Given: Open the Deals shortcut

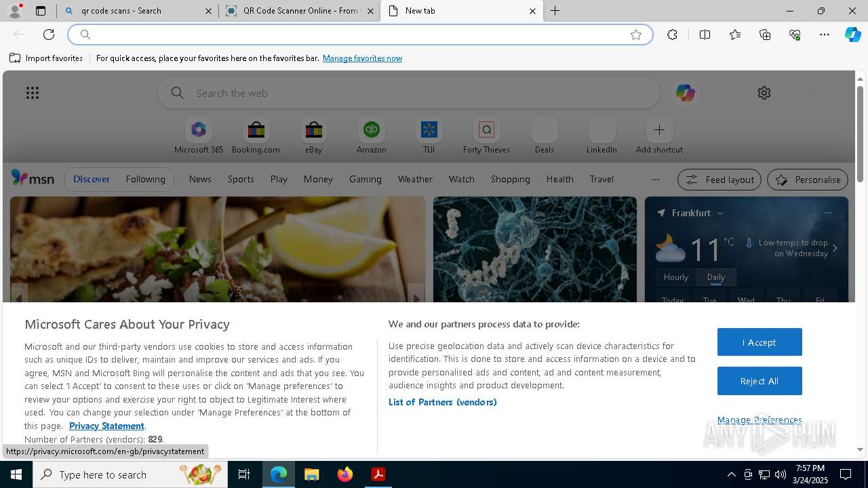Looking at the screenshot, I should point(544,136).
